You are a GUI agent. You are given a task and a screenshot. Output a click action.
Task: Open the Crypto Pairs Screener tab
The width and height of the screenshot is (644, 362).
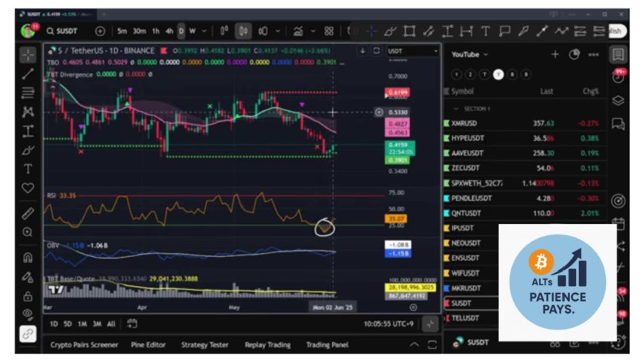coord(84,345)
